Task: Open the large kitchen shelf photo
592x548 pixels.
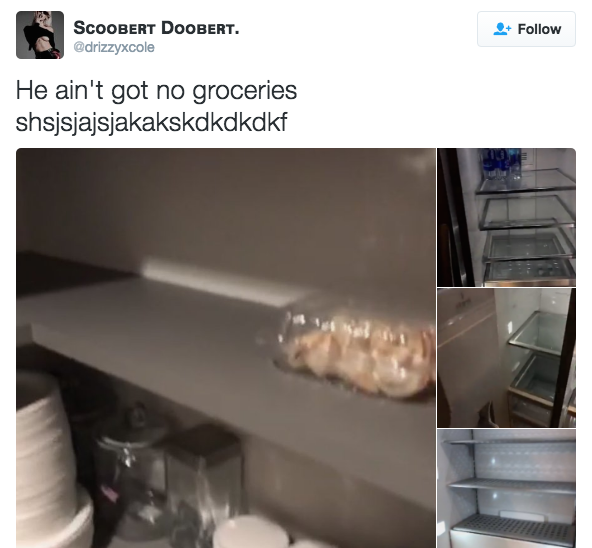Action: [226, 348]
